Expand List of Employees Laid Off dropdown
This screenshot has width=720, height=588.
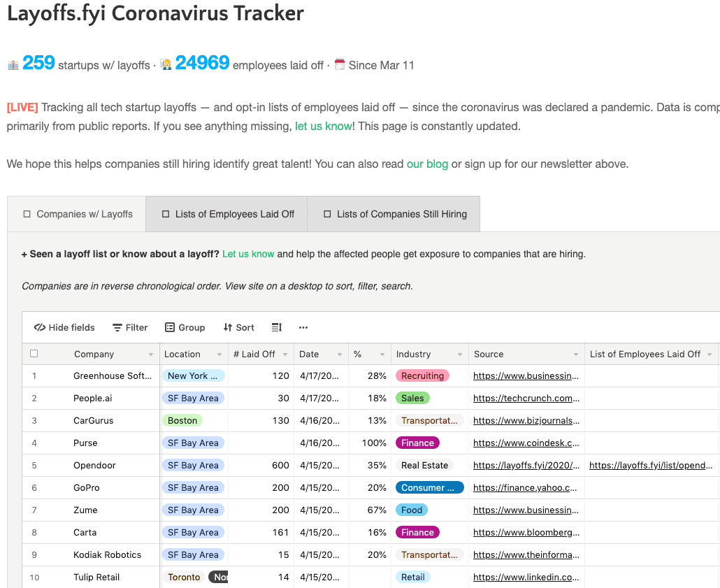[710, 354]
